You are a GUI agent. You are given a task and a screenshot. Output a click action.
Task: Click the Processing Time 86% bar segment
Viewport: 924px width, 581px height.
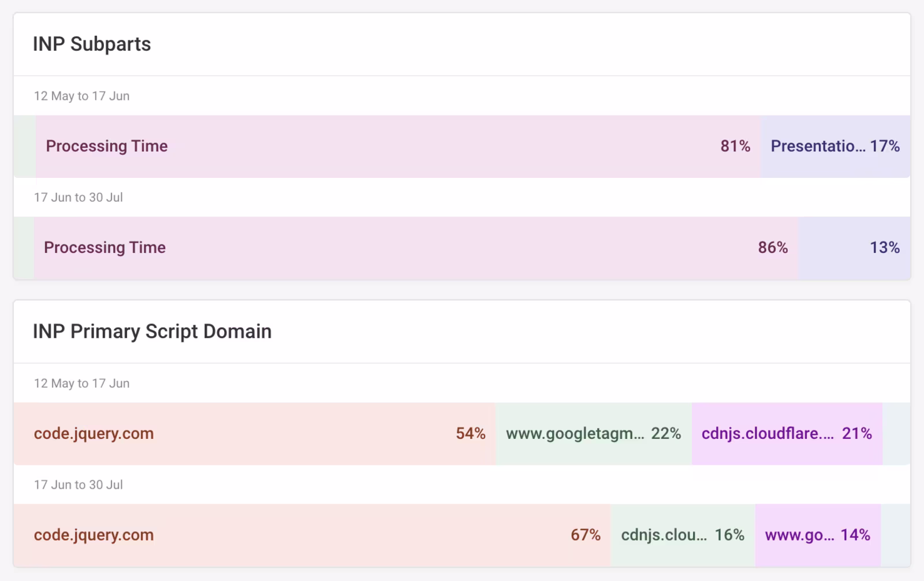click(416, 248)
